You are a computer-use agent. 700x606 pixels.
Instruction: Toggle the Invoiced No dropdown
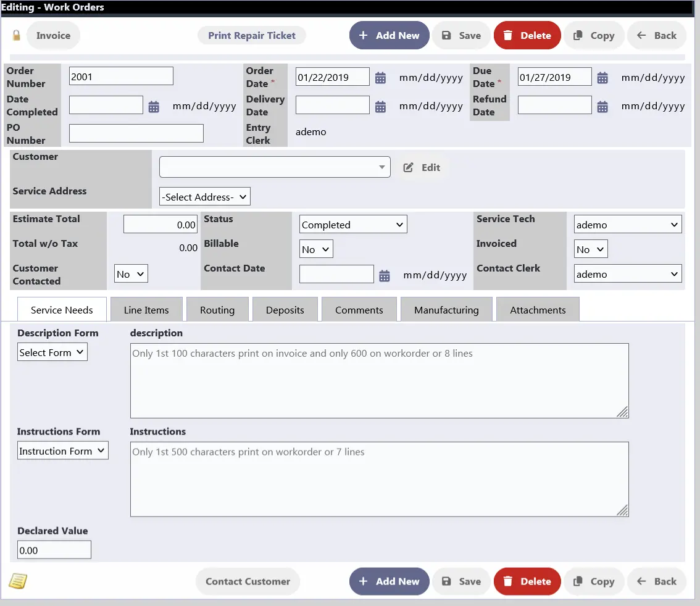pyautogui.click(x=591, y=249)
